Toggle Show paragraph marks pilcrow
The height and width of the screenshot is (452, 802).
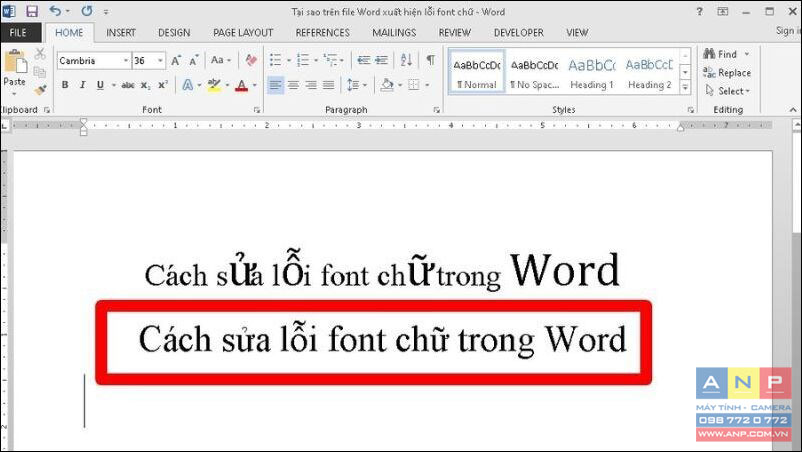431,60
